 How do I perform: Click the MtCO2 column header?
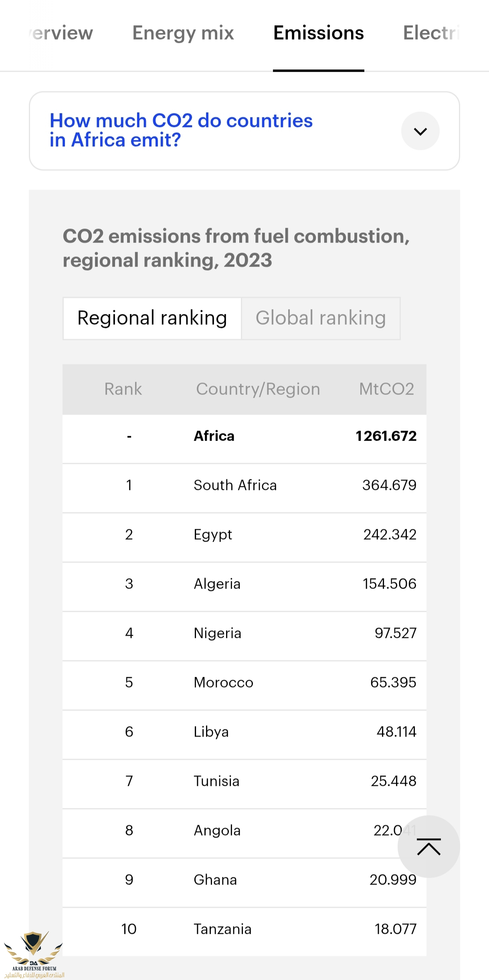click(x=386, y=389)
